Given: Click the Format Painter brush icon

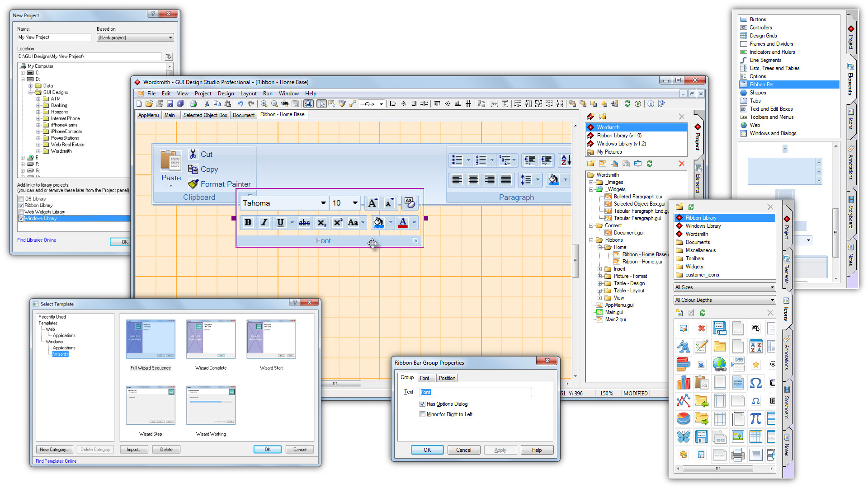Looking at the screenshot, I should [193, 184].
